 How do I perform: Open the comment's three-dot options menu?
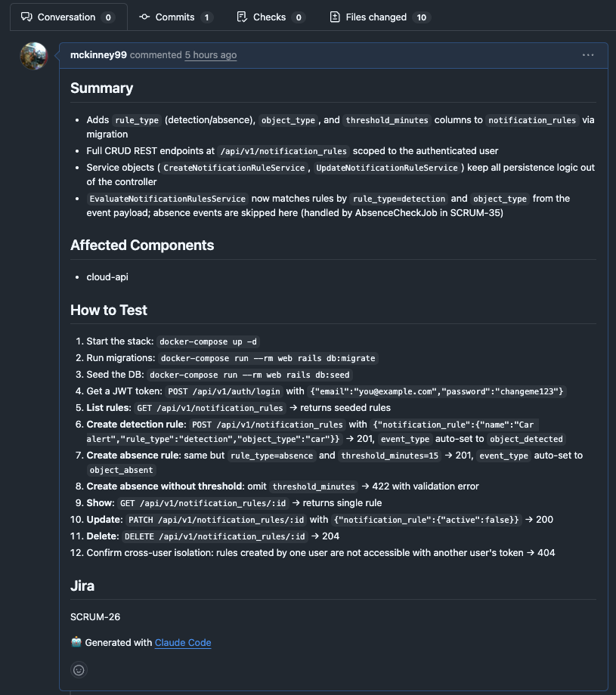coord(588,55)
